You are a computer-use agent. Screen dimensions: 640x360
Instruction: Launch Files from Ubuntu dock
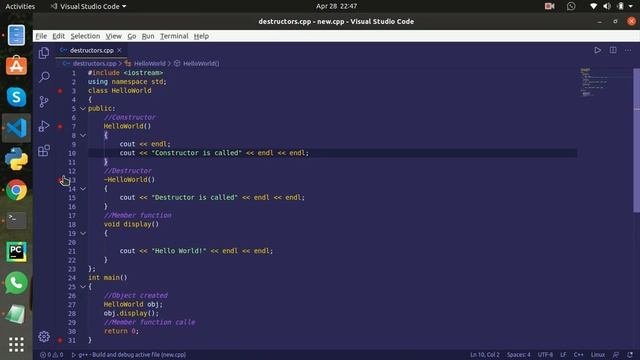point(16,36)
